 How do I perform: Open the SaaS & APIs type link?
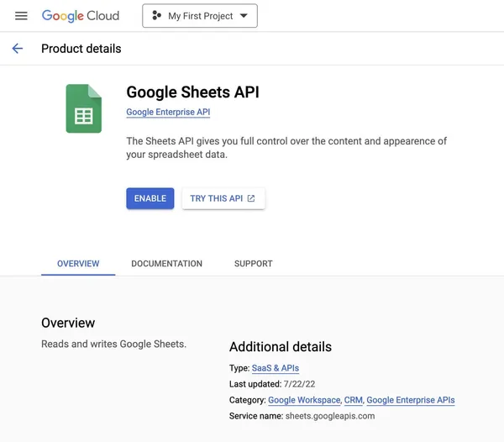[x=276, y=368]
